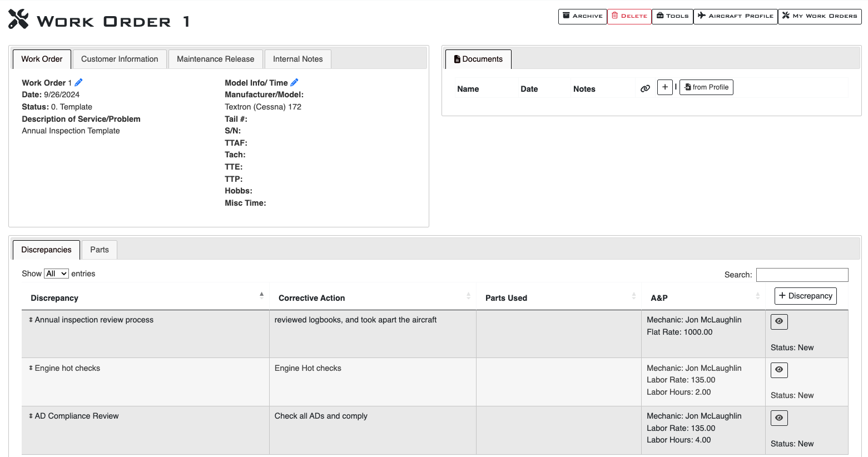868x457 pixels.
Task: Open the Show entries dropdown
Action: (x=56, y=274)
